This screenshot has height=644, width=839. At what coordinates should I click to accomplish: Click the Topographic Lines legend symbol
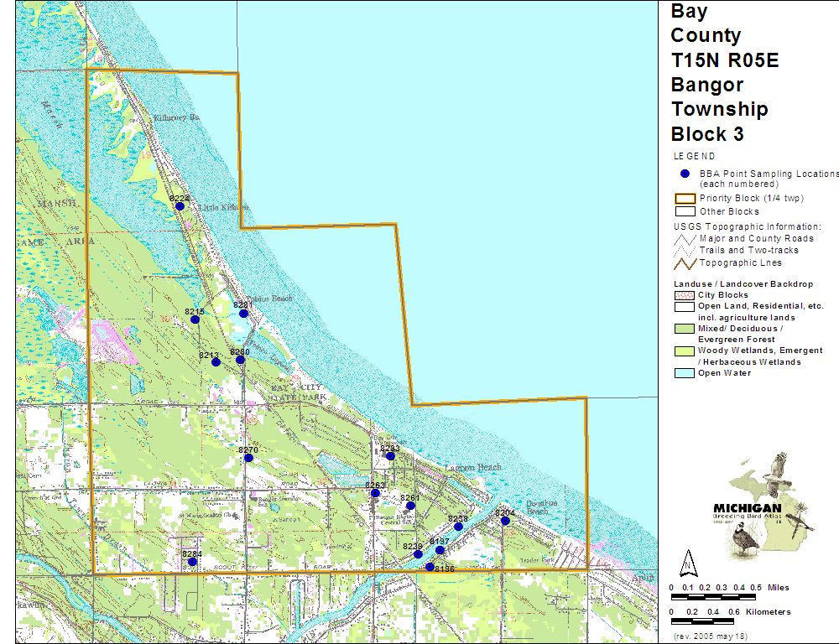pos(685,262)
